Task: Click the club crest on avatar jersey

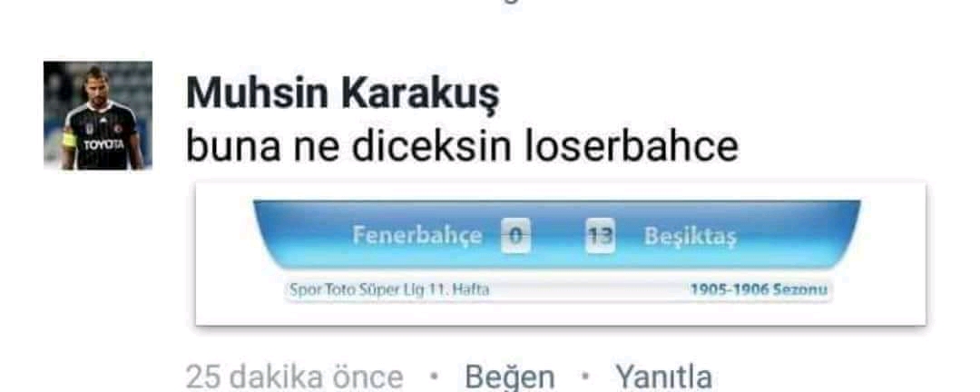Action: (x=116, y=129)
